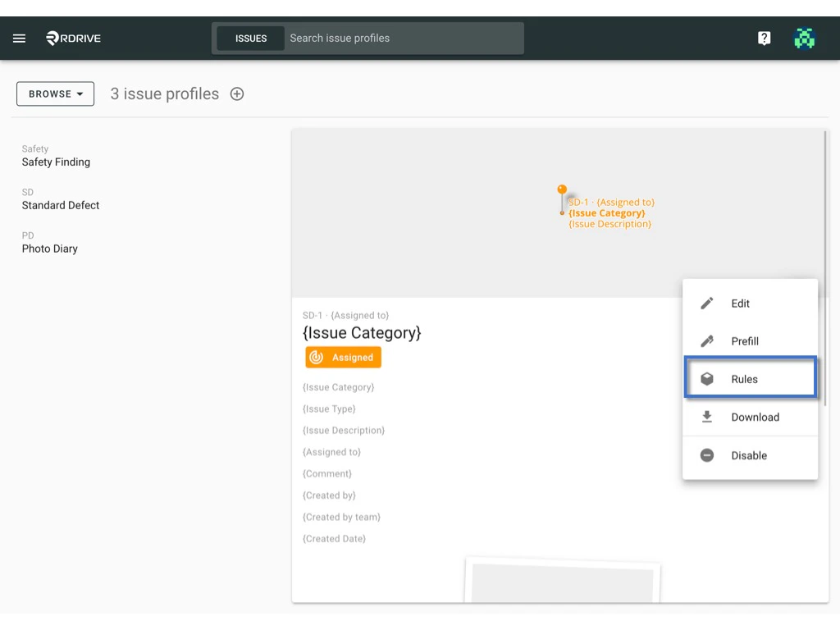Open the Photo Diary profile
This screenshot has height=630, width=840.
tap(51, 249)
